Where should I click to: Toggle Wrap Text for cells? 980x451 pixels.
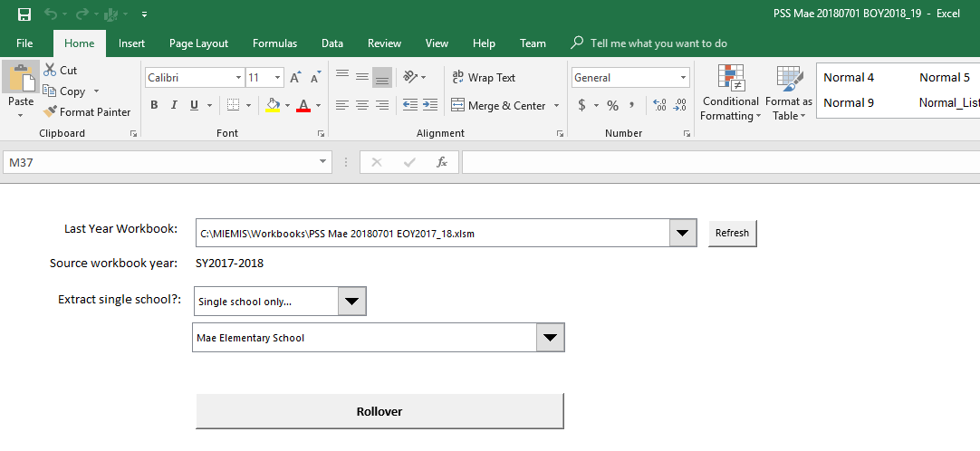(484, 78)
